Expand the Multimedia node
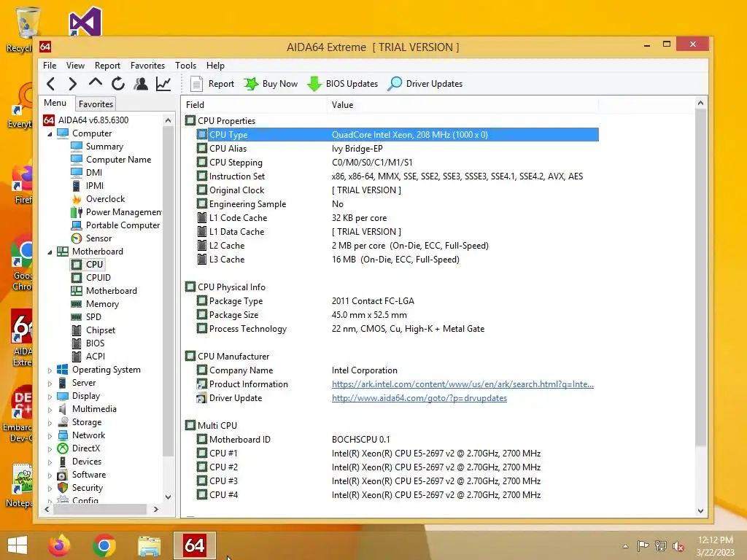 [x=50, y=410]
